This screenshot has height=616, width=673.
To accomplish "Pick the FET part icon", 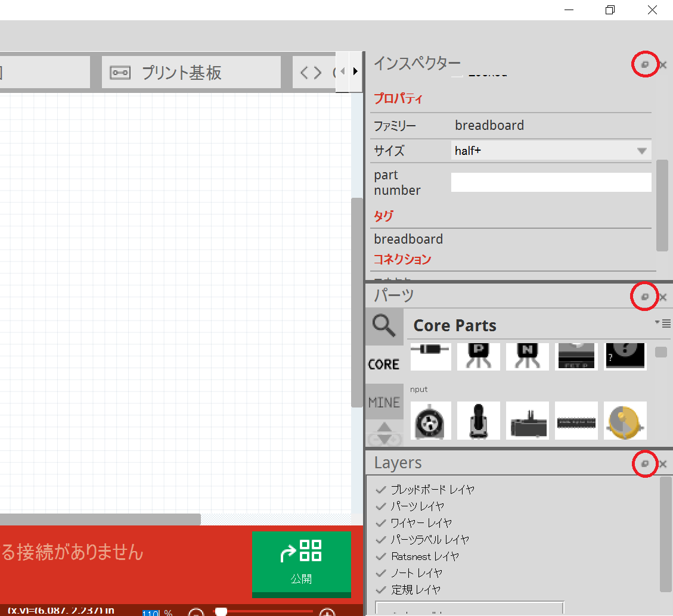I will tap(576, 356).
